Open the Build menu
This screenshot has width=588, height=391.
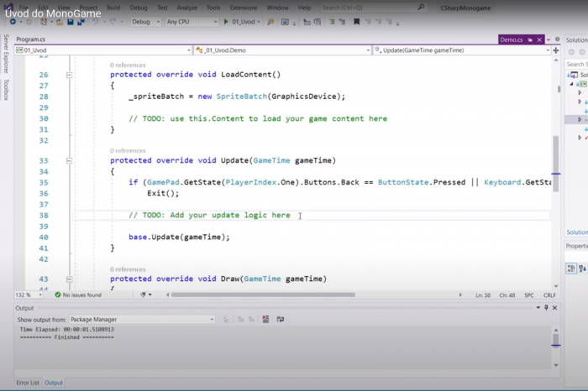pos(113,8)
